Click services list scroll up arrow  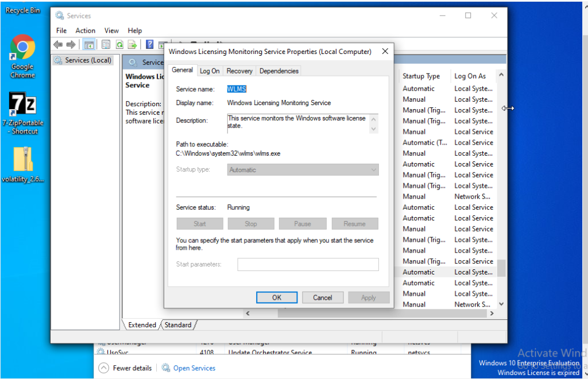coord(501,75)
